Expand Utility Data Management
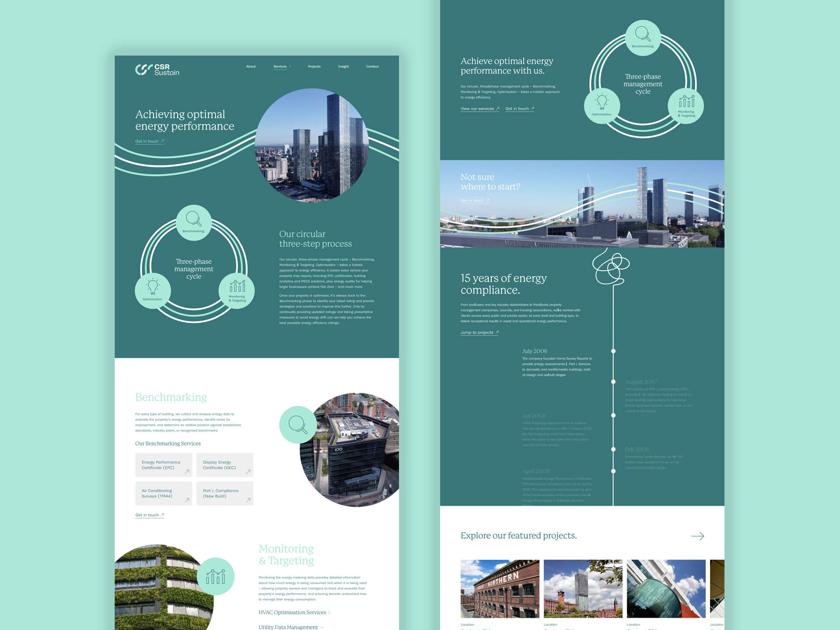Viewport: 840px width, 630px height. tap(291, 627)
